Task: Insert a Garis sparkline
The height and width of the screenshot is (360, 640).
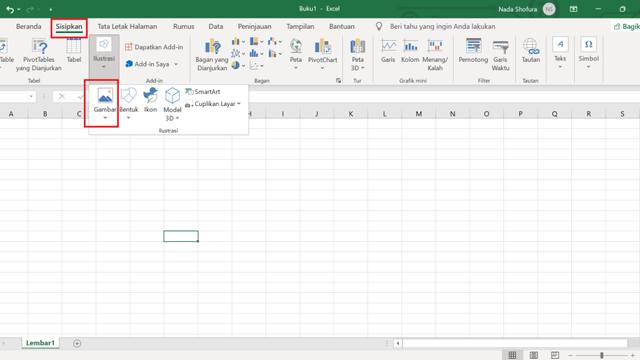Action: (x=388, y=51)
